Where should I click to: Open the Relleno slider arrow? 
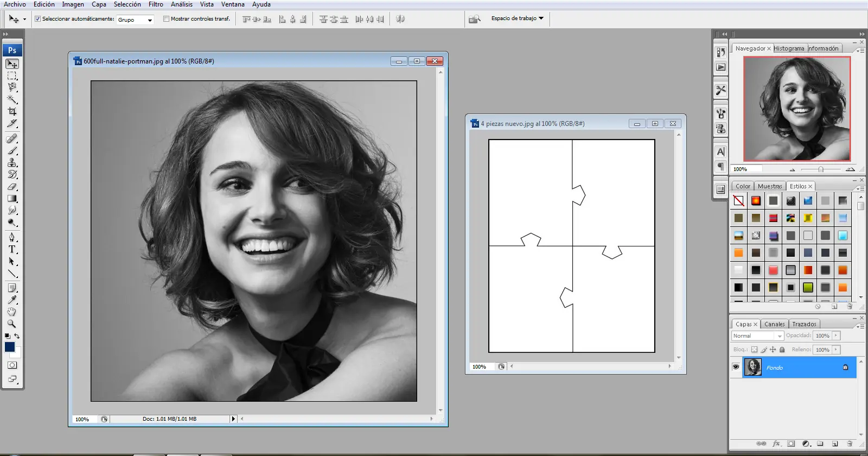[x=836, y=350]
